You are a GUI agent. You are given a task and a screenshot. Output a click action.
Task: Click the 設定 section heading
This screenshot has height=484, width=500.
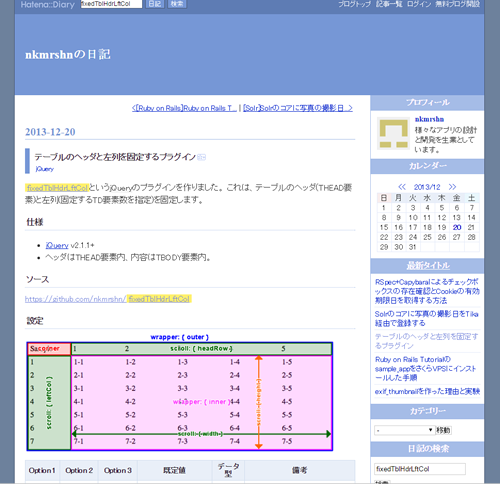pyautogui.click(x=35, y=321)
